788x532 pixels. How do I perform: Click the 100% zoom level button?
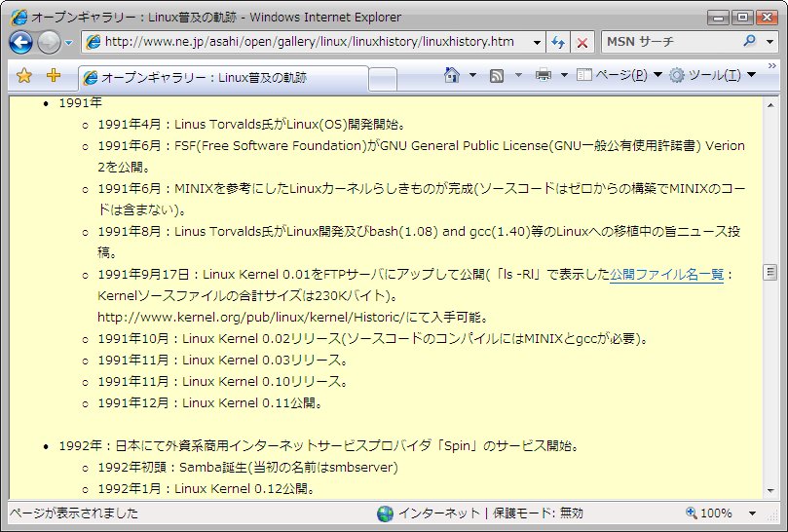[709, 513]
